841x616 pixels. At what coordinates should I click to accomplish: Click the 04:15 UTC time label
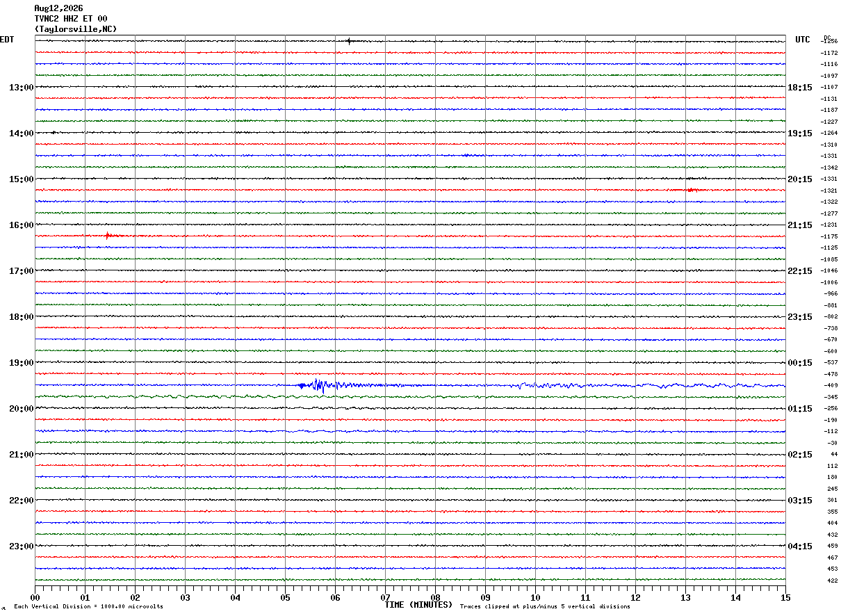[x=800, y=546]
